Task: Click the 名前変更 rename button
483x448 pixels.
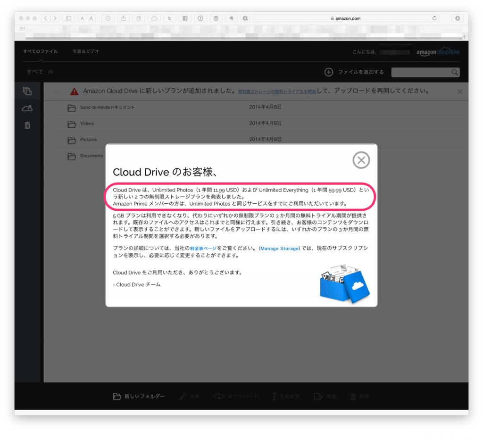Action: pyautogui.click(x=286, y=396)
